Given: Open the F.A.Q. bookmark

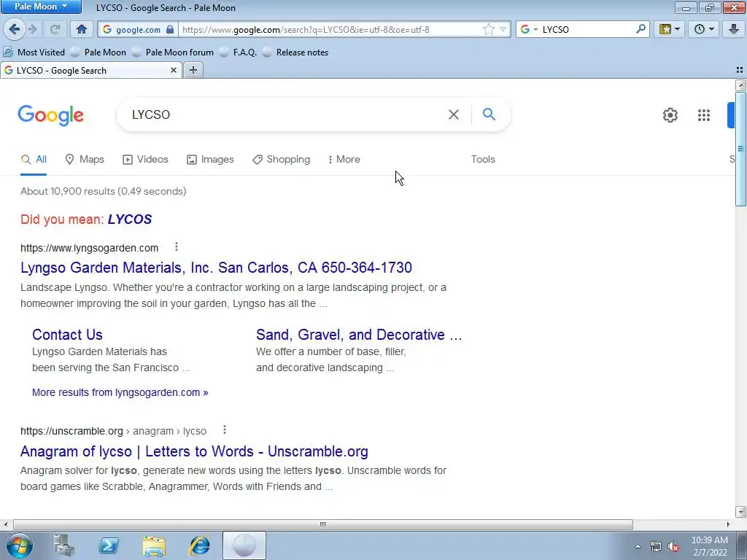Looking at the screenshot, I should tap(238, 52).
